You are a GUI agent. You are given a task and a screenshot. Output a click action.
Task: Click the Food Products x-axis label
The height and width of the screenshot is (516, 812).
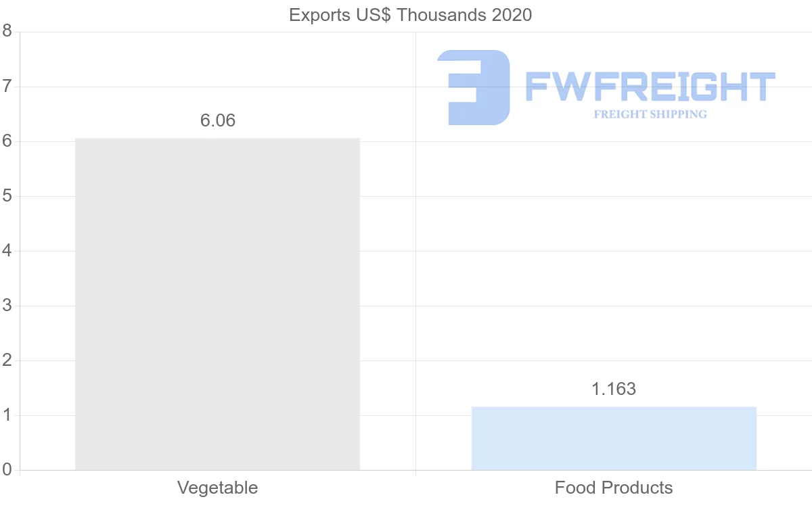tap(614, 488)
